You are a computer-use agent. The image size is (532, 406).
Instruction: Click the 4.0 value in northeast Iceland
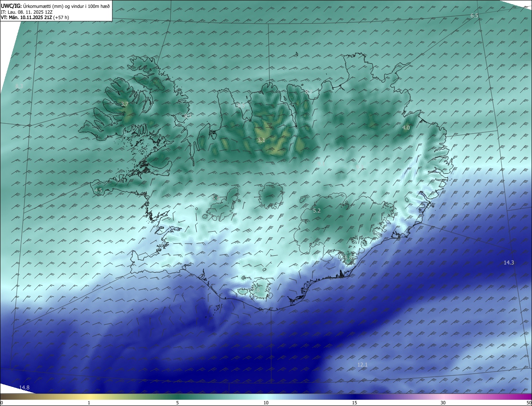tap(406, 128)
